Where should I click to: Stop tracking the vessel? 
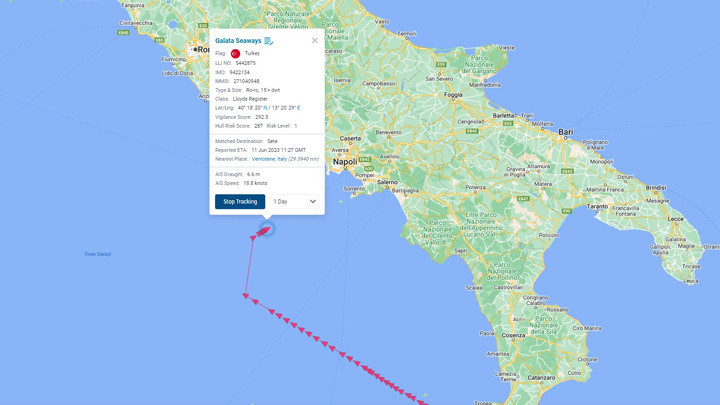click(240, 202)
